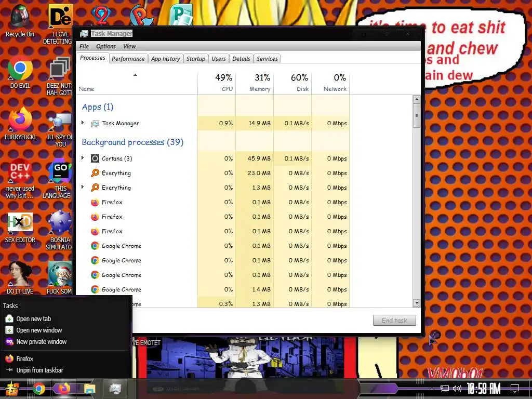532x399 pixels.
Task: Open the File menu
Action: pyautogui.click(x=84, y=46)
